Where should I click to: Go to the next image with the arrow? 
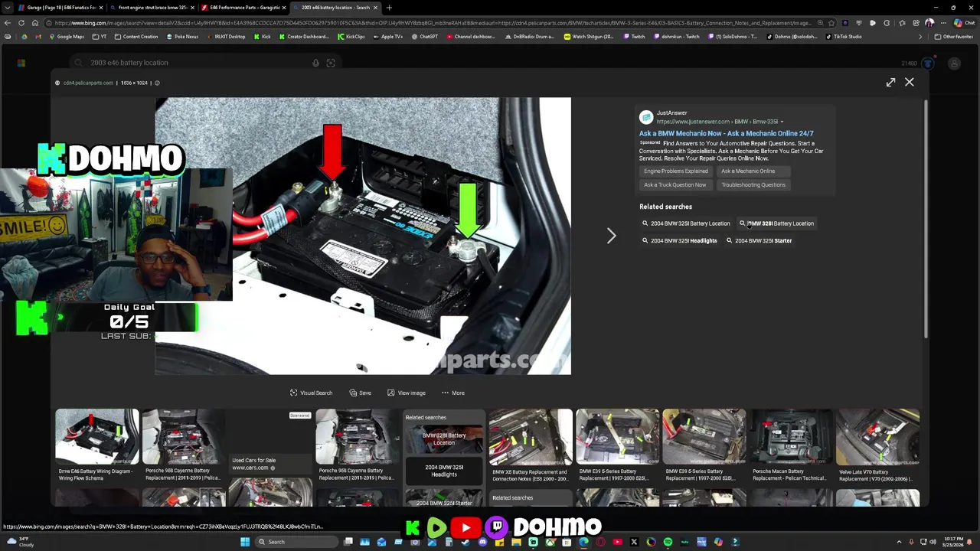(611, 236)
